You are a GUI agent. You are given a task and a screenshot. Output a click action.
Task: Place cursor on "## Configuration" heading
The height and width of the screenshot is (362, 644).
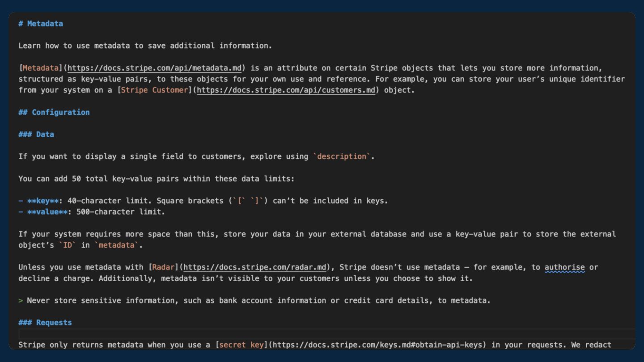[54, 112]
